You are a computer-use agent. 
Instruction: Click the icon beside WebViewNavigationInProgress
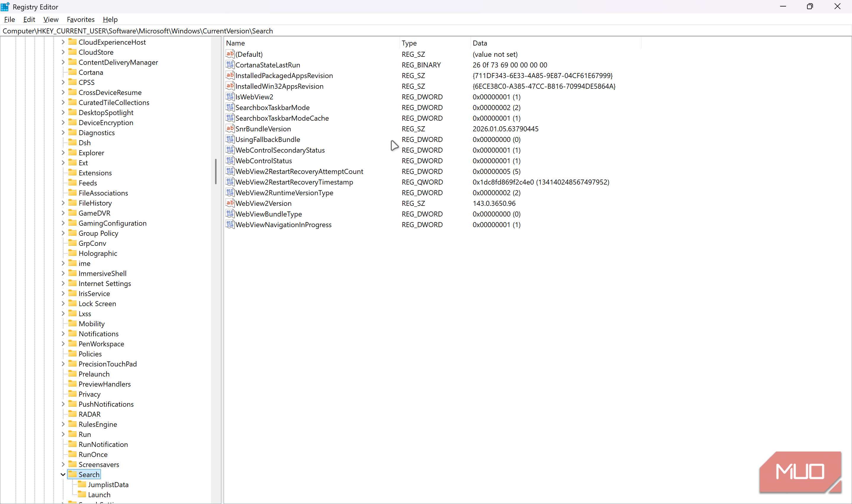[230, 224]
